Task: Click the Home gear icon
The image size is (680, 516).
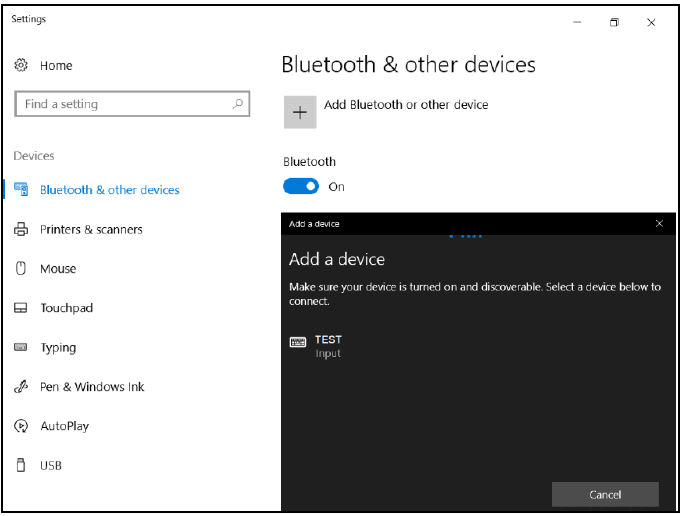Action: (x=21, y=65)
